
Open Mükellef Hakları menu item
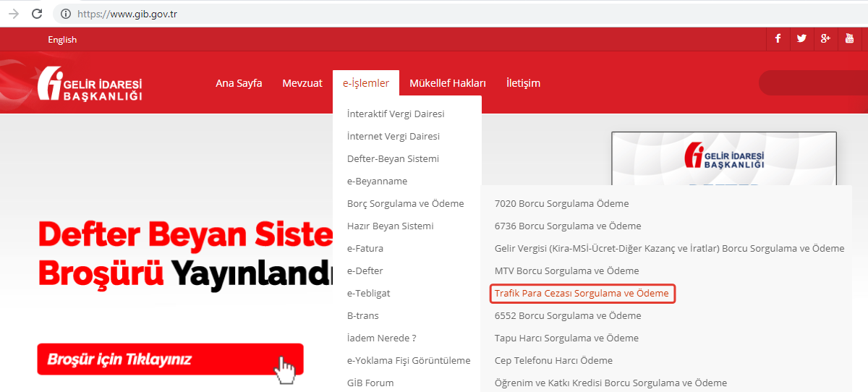(448, 83)
